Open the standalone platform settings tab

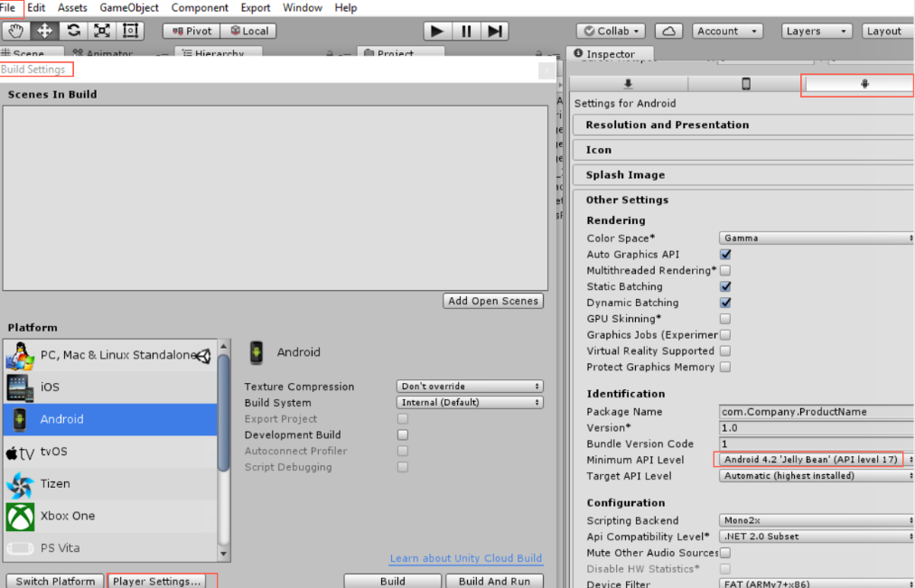click(629, 84)
